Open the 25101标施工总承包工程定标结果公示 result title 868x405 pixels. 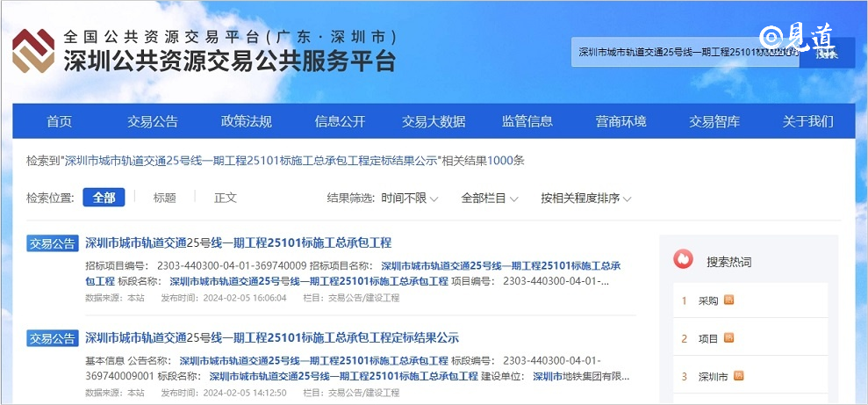pyautogui.click(x=272, y=338)
